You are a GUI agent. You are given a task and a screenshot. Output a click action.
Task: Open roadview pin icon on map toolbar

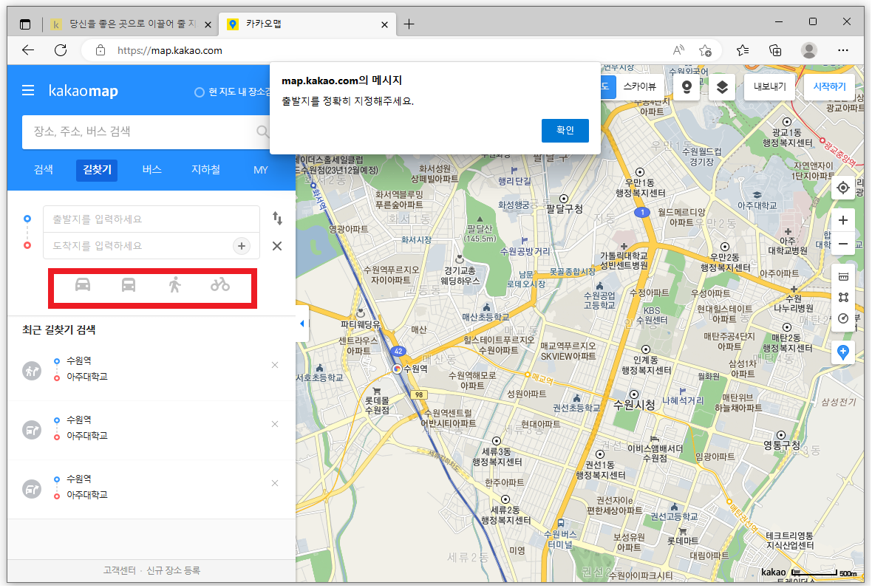click(x=687, y=87)
